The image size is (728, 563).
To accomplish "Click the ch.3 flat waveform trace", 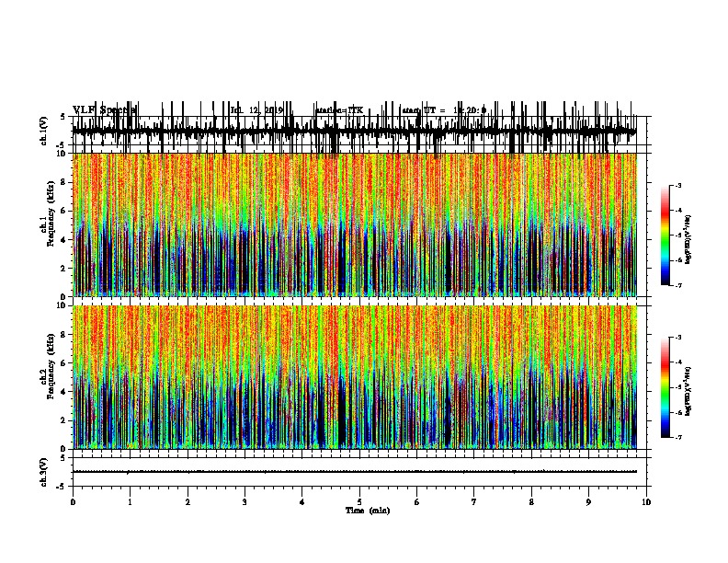I will (x=354, y=472).
